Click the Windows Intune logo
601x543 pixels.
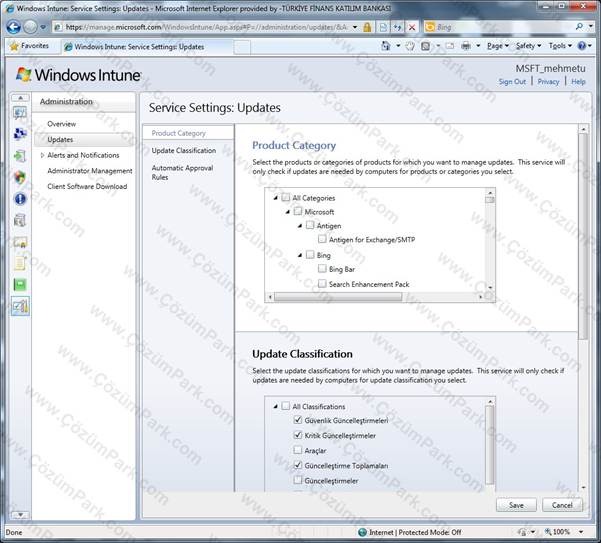click(78, 75)
